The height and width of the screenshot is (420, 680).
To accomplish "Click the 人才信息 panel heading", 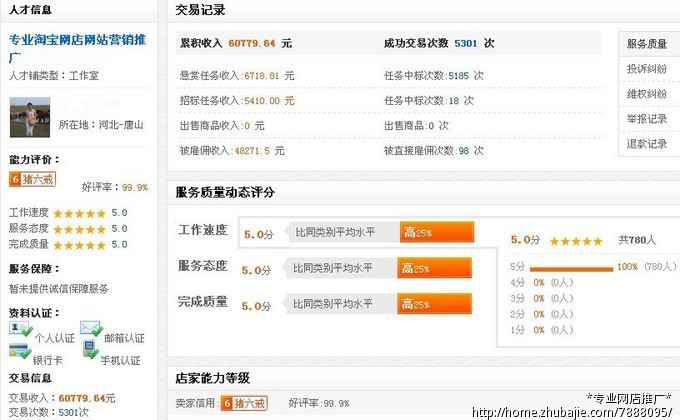I will (x=30, y=10).
